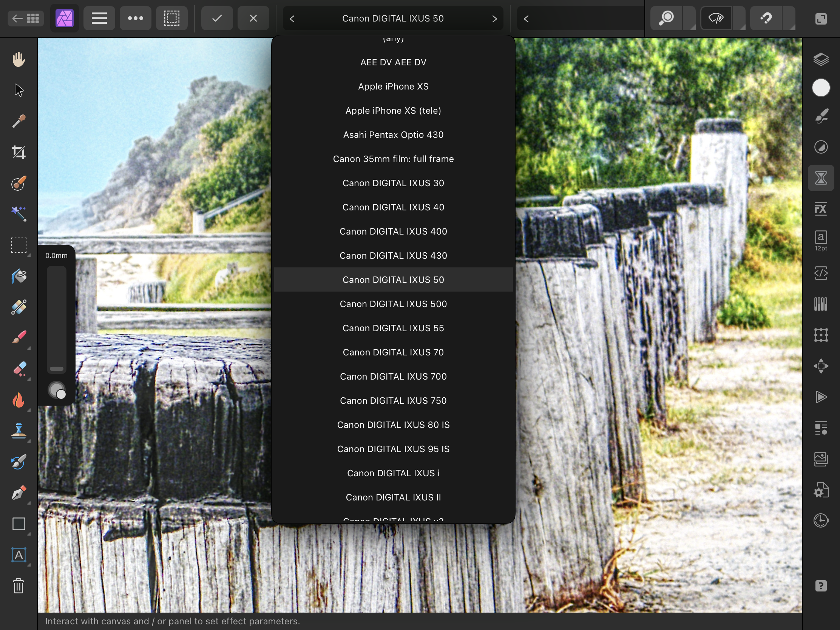Open the marquee selection menu
The height and width of the screenshot is (630, 840).
171,18
